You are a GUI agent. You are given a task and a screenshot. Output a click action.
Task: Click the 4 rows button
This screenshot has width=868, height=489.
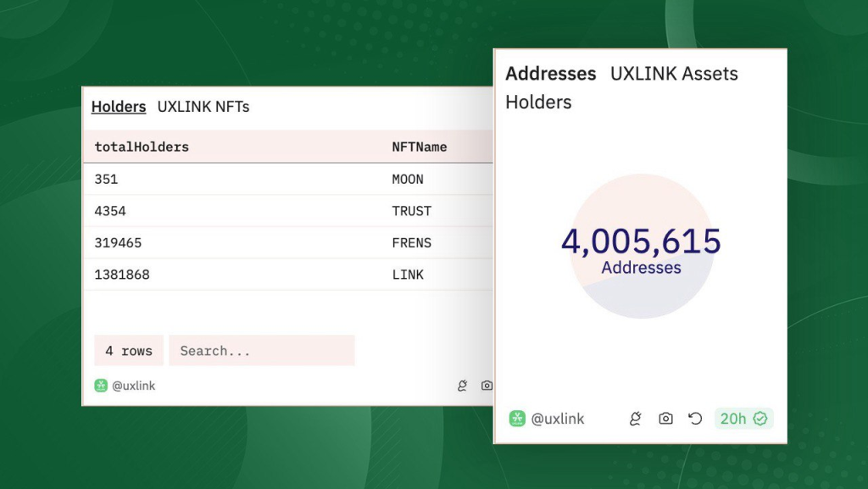click(x=129, y=351)
